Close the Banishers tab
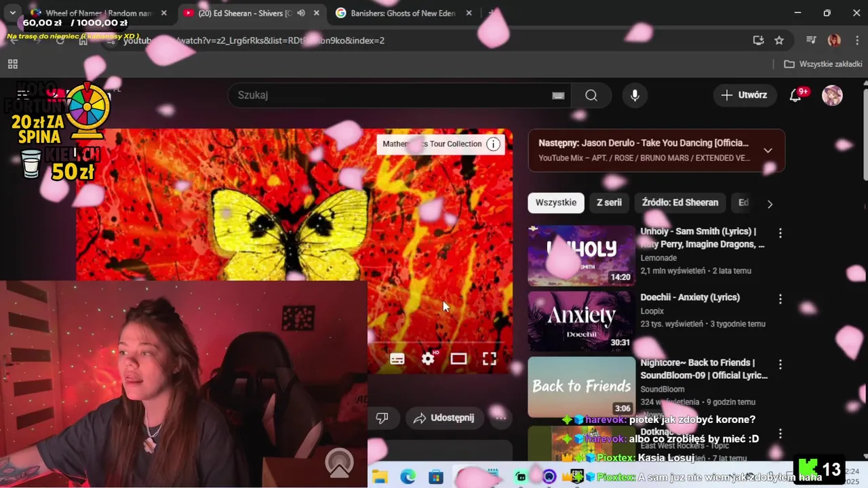The height and width of the screenshot is (488, 868). point(469,13)
